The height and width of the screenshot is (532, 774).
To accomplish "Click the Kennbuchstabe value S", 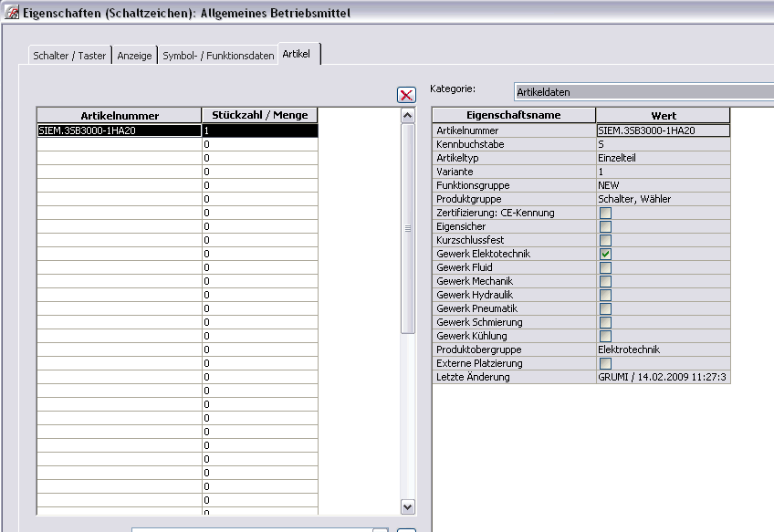I will click(663, 144).
